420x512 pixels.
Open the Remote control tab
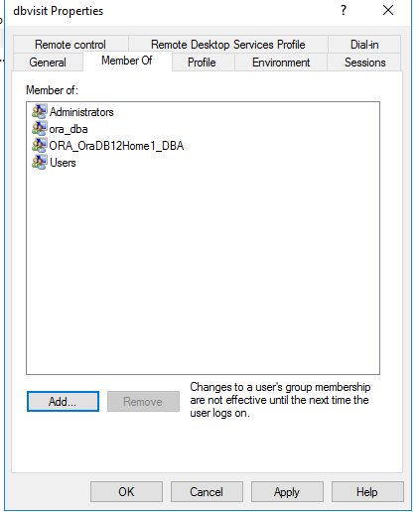coord(70,45)
